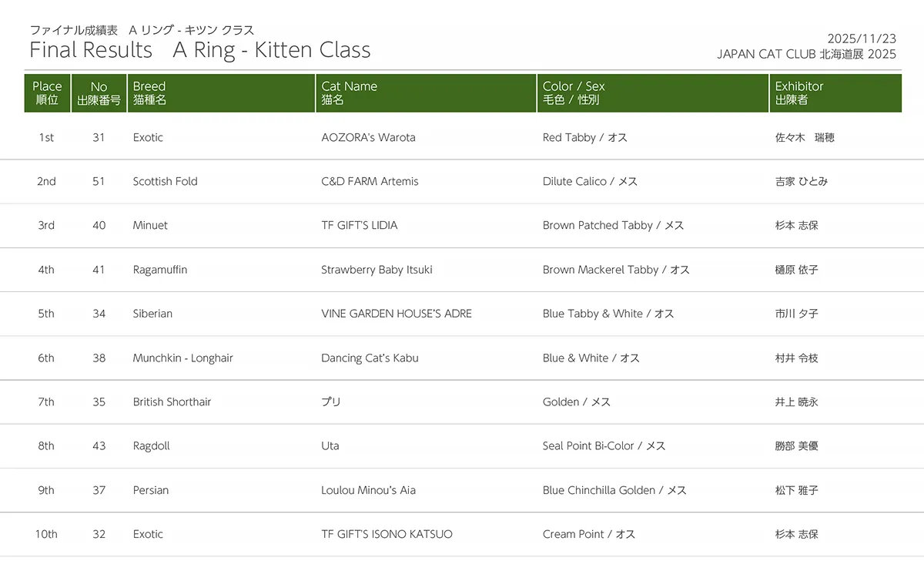924x578 pixels.
Task: Select cat name AOZORA's Warota
Action: click(x=368, y=138)
